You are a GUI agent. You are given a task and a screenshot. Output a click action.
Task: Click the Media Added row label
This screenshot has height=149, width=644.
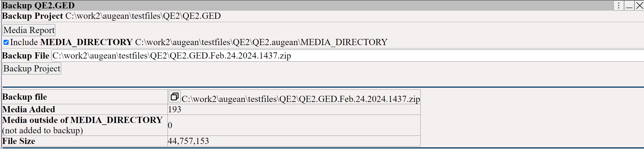29,110
